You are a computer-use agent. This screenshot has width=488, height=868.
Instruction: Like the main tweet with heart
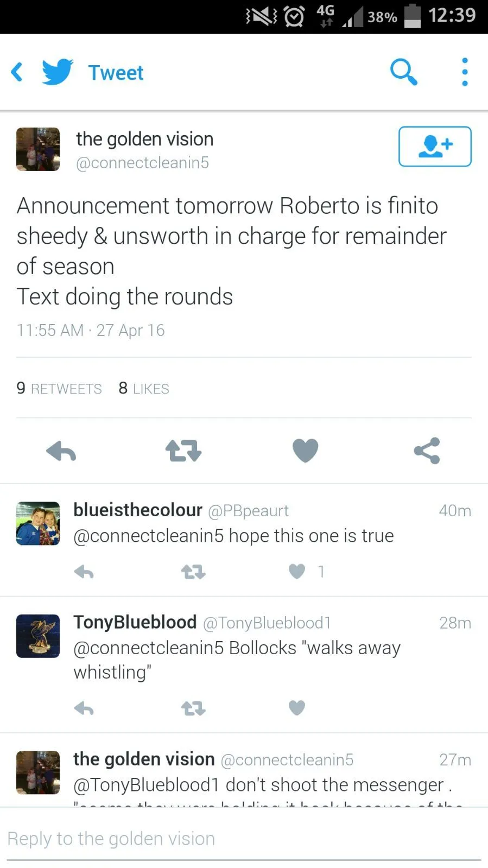[x=305, y=451]
